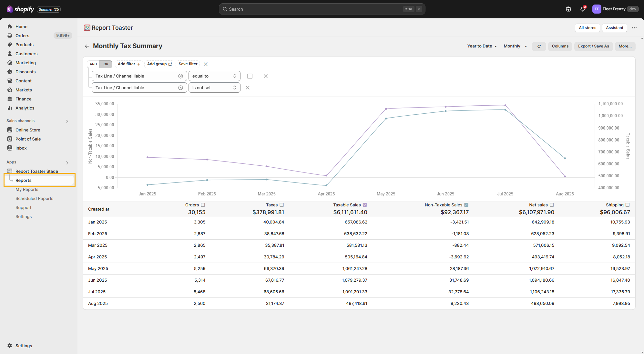This screenshot has height=354, width=644.
Task: Switch filter logic to OR
Action: coord(106,64)
